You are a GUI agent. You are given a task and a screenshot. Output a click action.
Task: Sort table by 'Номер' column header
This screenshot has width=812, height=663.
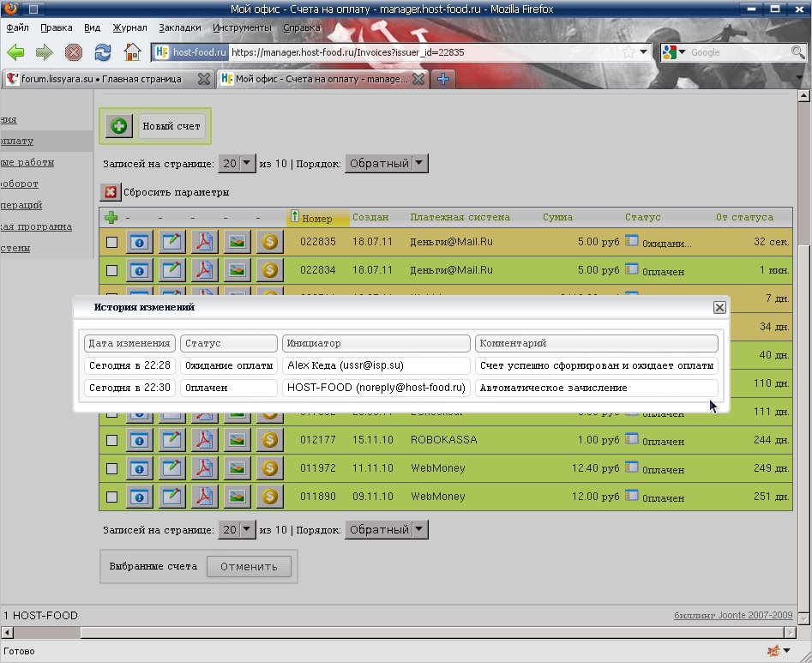pos(317,218)
